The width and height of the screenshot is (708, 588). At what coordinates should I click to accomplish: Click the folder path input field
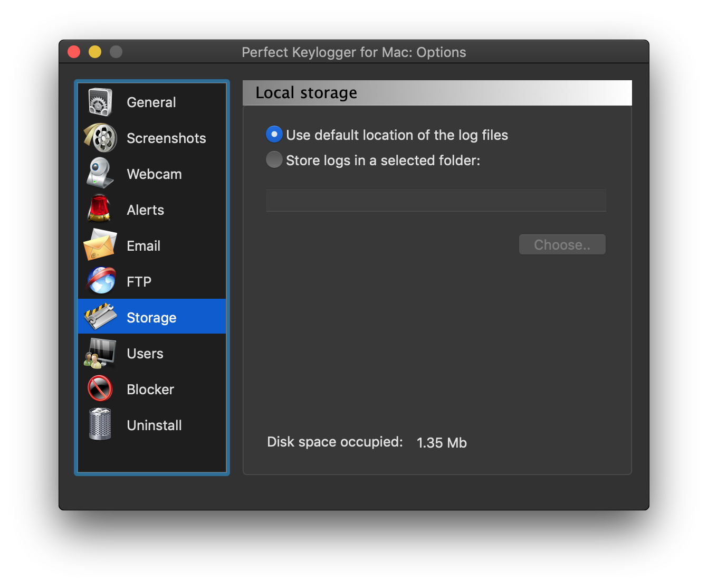click(436, 201)
